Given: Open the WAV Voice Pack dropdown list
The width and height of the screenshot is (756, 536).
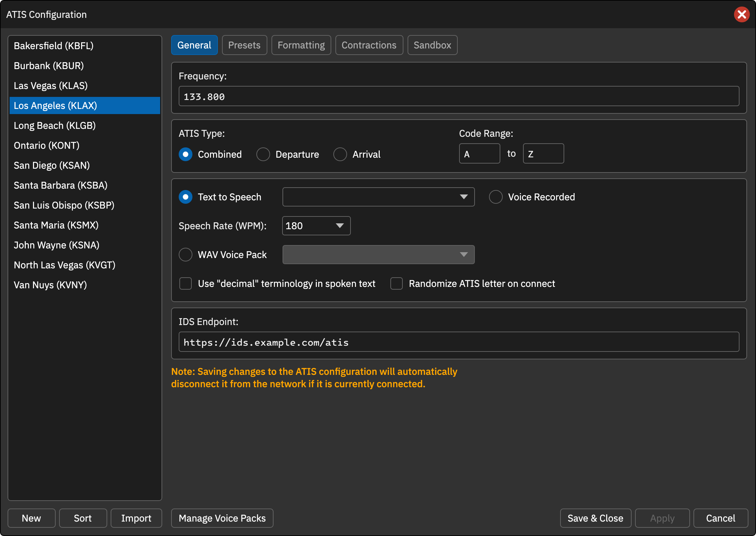Looking at the screenshot, I should (378, 255).
